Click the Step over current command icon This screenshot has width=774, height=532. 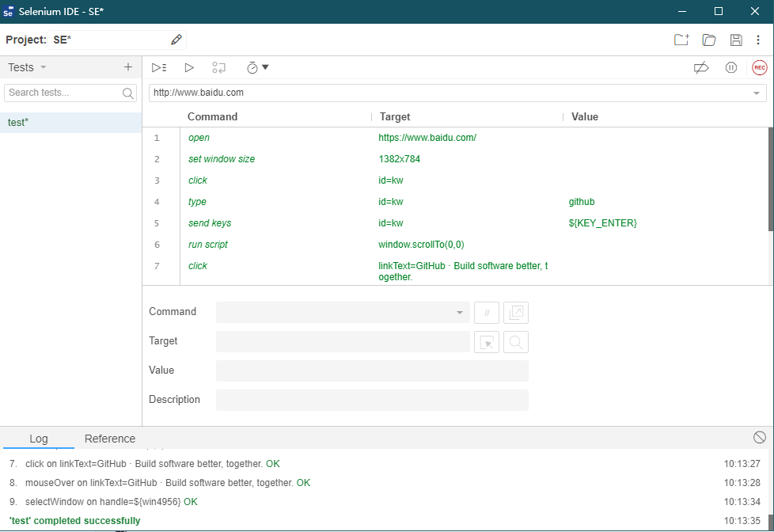(219, 68)
